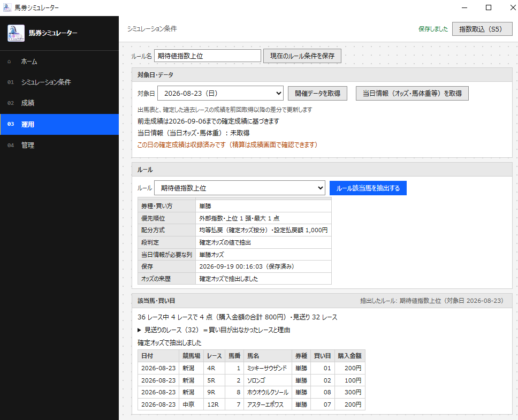Click the 12R race cell
518x420 pixels.
coord(214,404)
